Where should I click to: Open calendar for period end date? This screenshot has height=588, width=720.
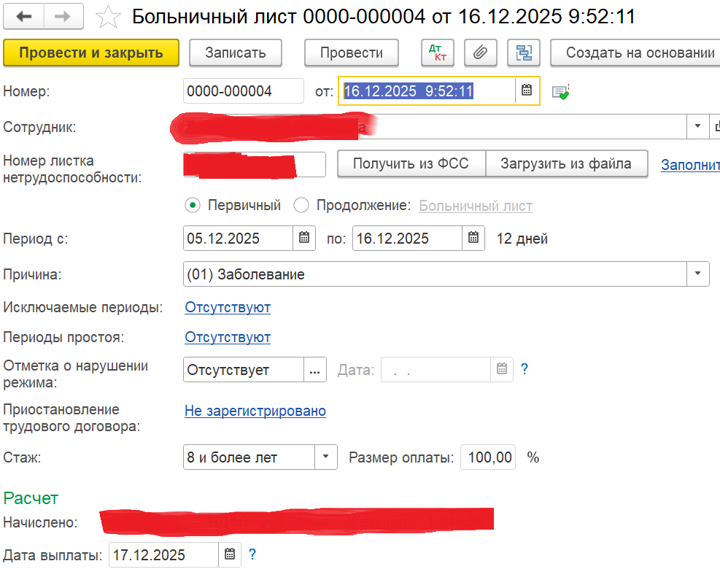[x=473, y=239]
